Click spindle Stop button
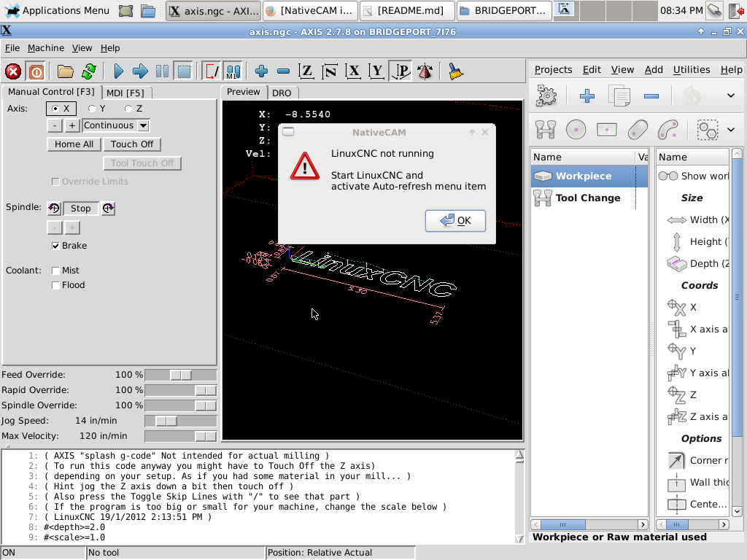 [80, 209]
